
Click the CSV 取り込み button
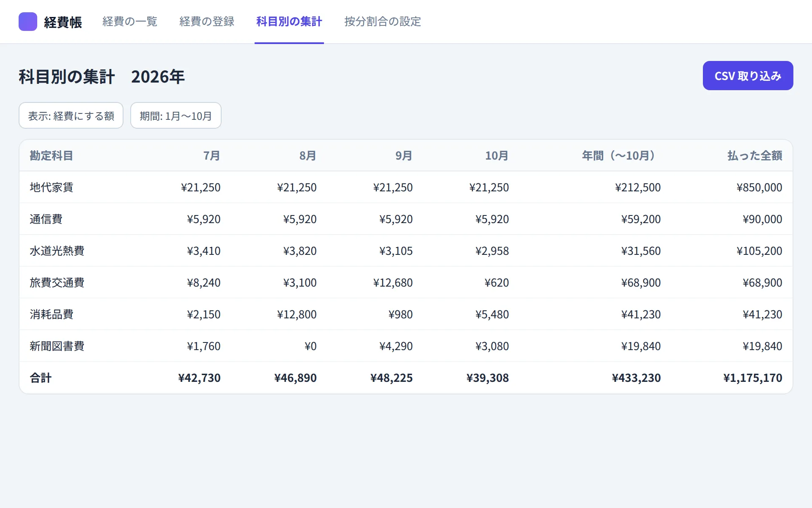click(748, 76)
